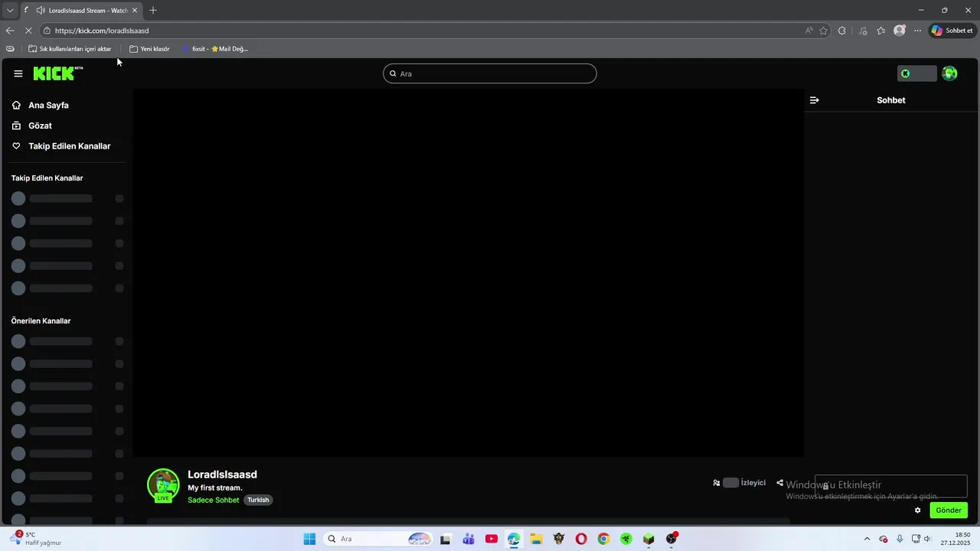Collapse the Sohbet chat panel
Screen dimensions: 980x551
pos(815,100)
